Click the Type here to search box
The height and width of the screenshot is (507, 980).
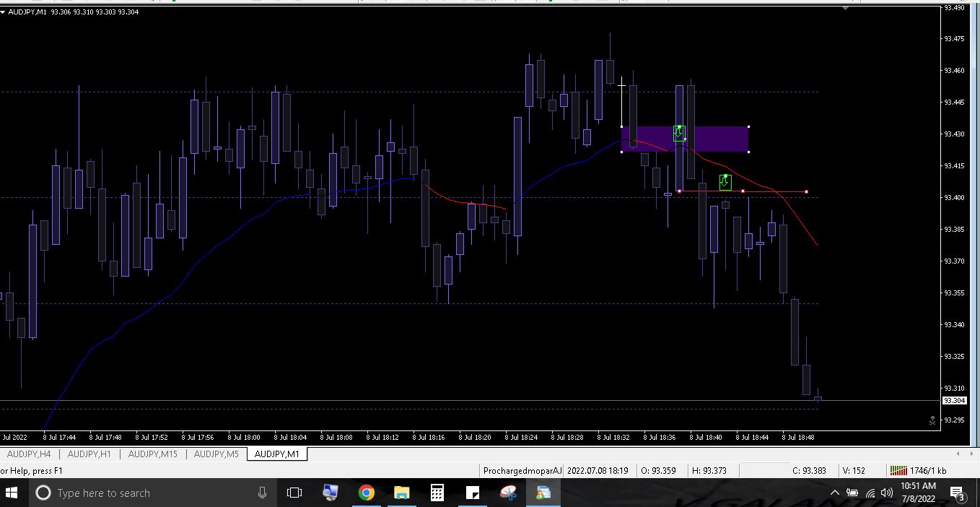(x=152, y=493)
